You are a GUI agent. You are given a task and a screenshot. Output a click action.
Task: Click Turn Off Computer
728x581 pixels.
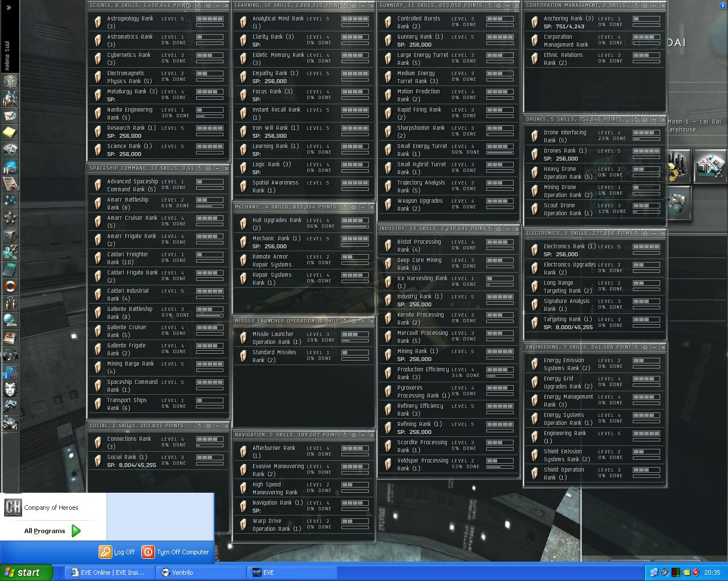176,552
